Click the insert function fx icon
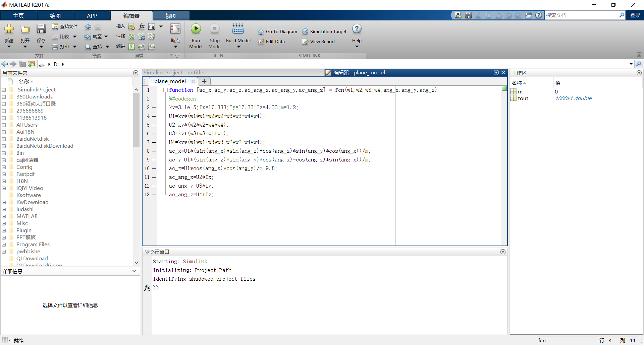The image size is (644, 345). click(x=142, y=26)
